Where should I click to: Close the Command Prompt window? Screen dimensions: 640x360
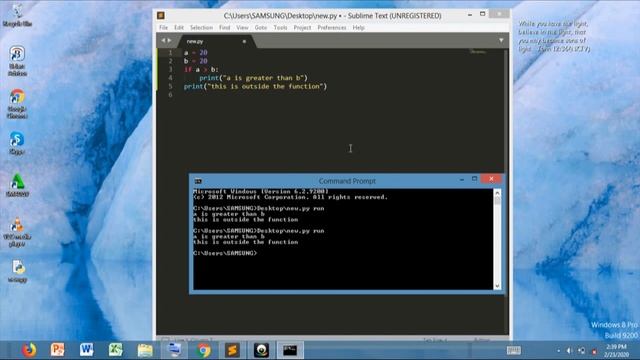point(491,179)
